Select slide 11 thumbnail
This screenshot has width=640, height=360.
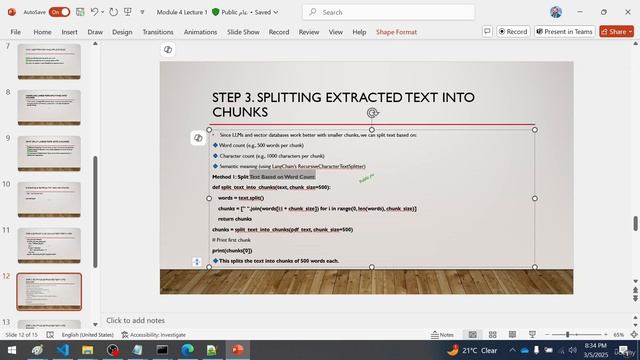point(49,246)
